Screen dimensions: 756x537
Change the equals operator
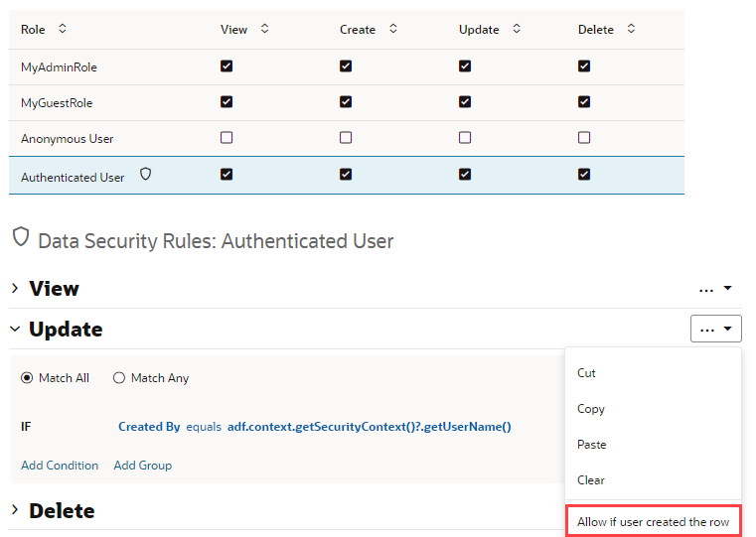(x=204, y=427)
